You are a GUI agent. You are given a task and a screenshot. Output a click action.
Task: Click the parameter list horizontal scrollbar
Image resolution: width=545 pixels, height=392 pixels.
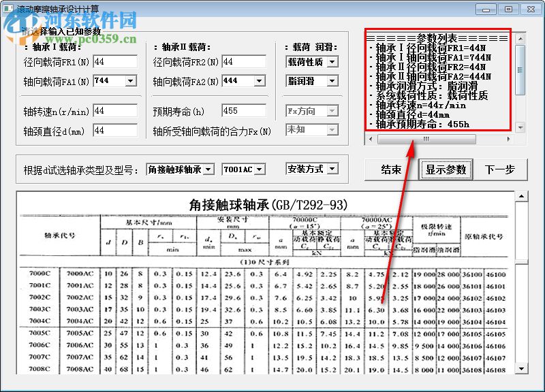426,139
